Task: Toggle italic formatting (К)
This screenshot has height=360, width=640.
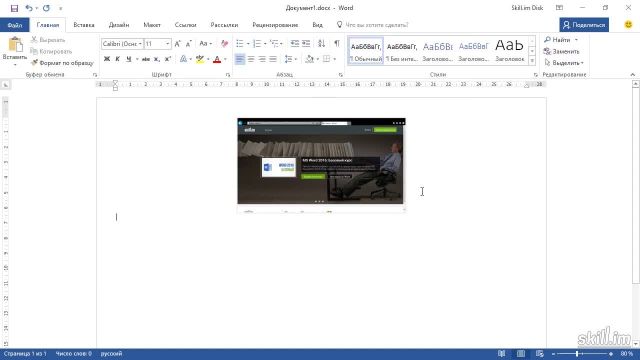Action: tap(118, 59)
